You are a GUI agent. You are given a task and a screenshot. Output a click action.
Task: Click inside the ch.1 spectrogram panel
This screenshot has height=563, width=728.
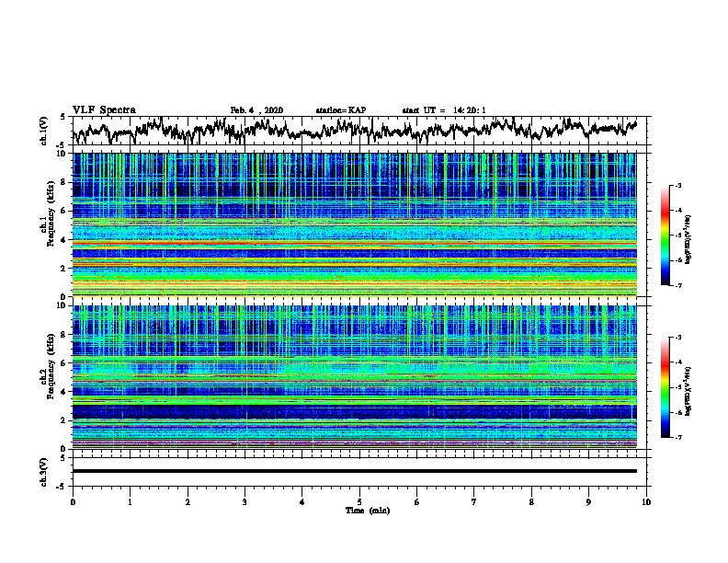355,224
